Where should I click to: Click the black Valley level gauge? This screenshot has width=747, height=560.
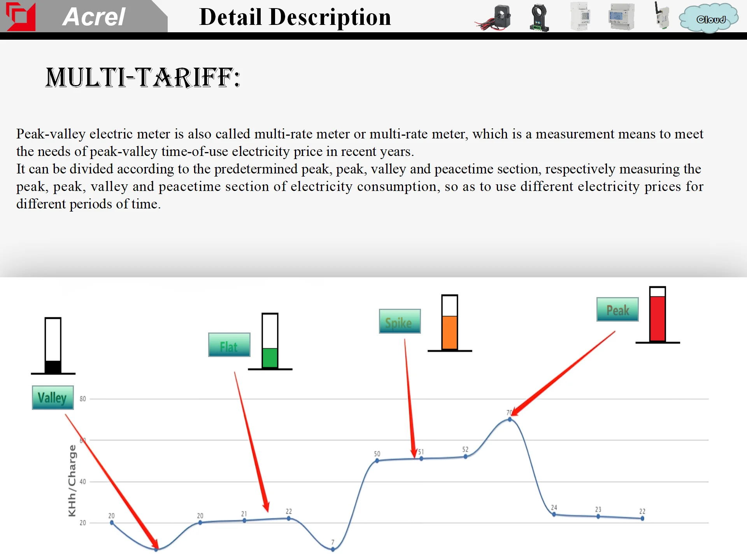pyautogui.click(x=53, y=345)
